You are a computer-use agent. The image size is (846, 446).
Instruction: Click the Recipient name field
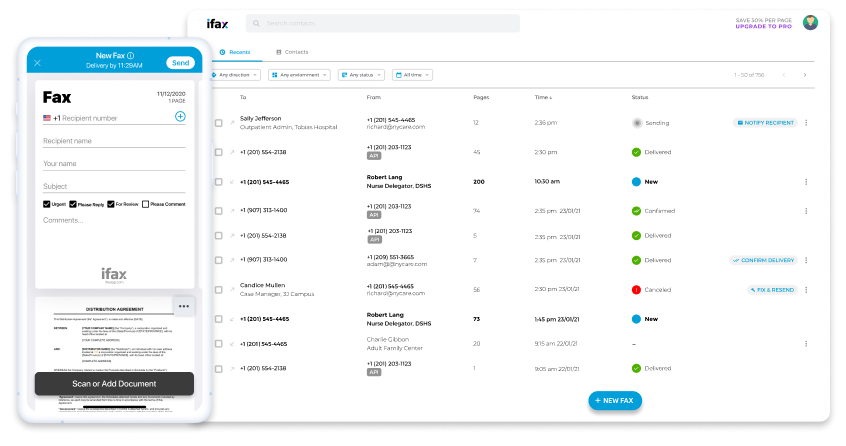click(114, 141)
